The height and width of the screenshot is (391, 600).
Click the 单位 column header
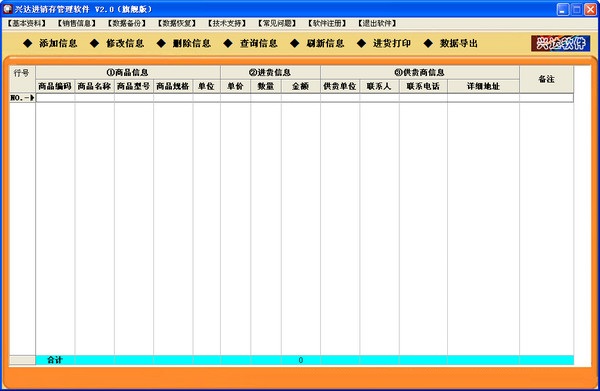point(207,86)
